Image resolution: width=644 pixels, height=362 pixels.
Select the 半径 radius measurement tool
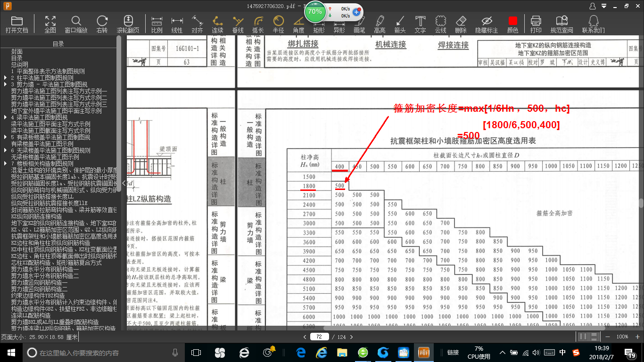279,25
